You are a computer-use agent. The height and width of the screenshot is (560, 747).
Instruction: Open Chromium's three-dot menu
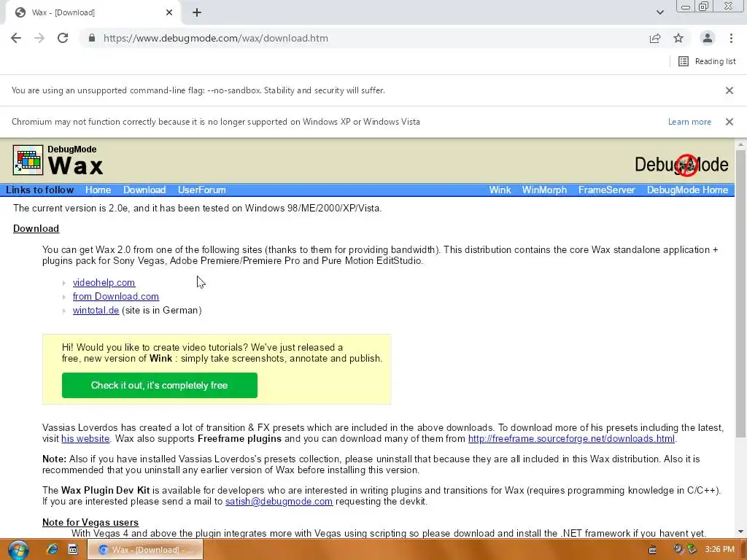tap(731, 38)
